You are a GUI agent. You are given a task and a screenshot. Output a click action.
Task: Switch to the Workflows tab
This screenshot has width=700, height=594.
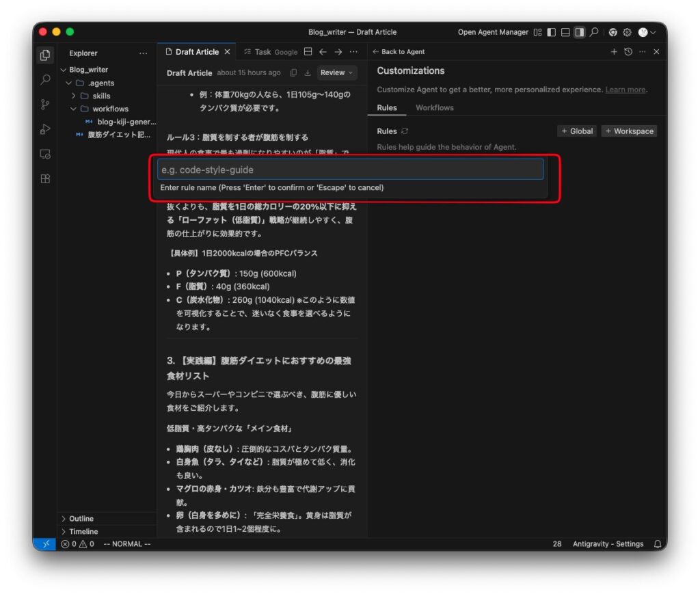[x=434, y=108]
